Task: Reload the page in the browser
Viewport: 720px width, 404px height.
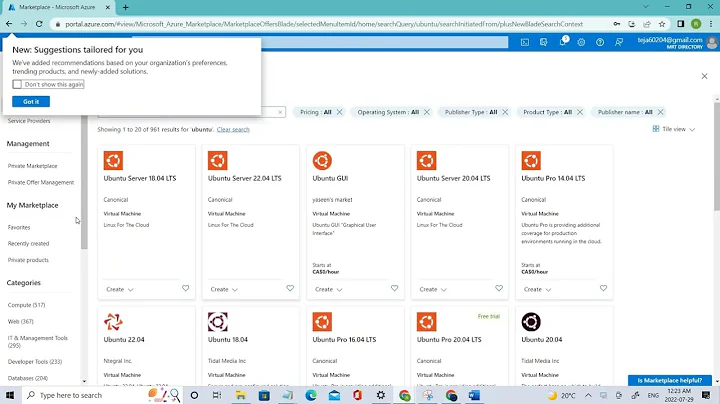Action: [x=39, y=24]
